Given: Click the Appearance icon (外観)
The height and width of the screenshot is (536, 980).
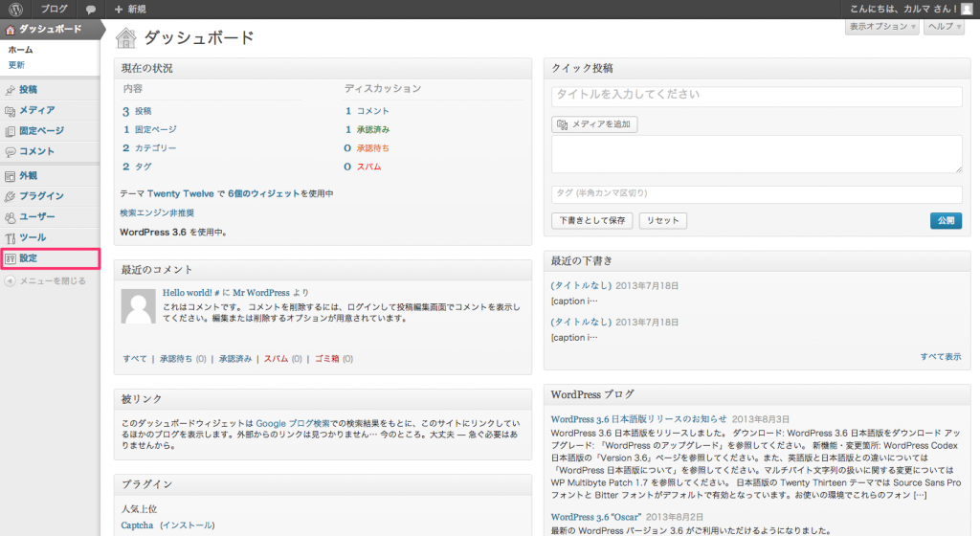Looking at the screenshot, I should coord(10,176).
